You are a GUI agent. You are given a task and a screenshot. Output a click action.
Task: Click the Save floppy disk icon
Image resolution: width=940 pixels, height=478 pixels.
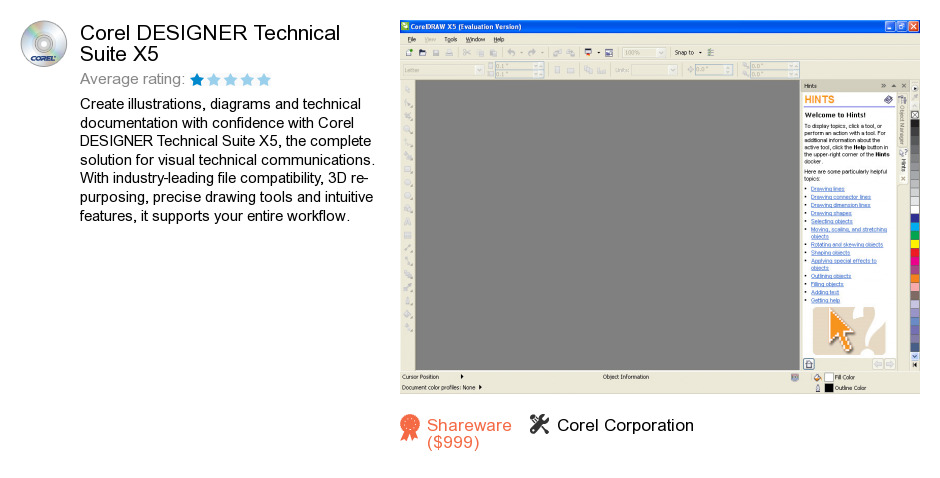tap(436, 53)
